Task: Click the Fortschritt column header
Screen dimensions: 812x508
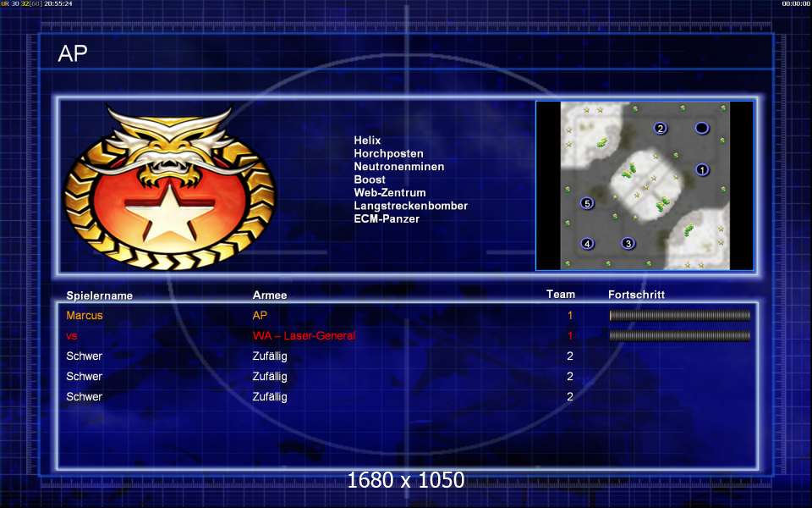Action: click(636, 295)
